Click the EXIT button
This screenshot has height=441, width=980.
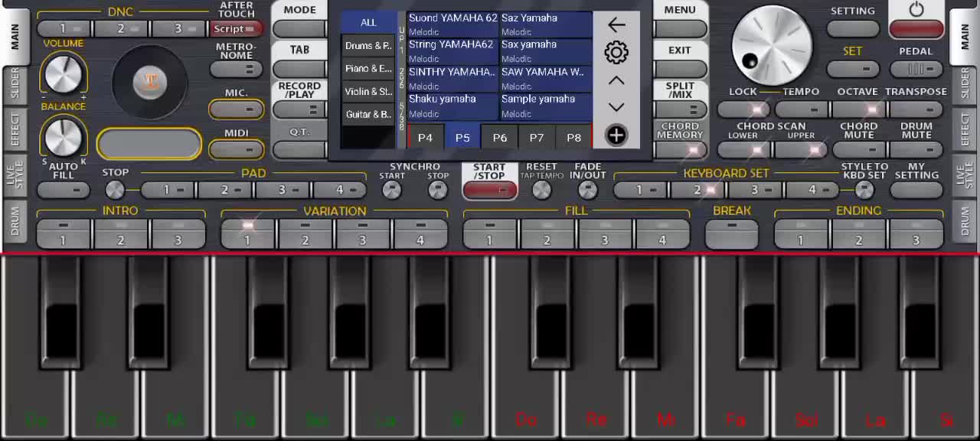coord(680,69)
